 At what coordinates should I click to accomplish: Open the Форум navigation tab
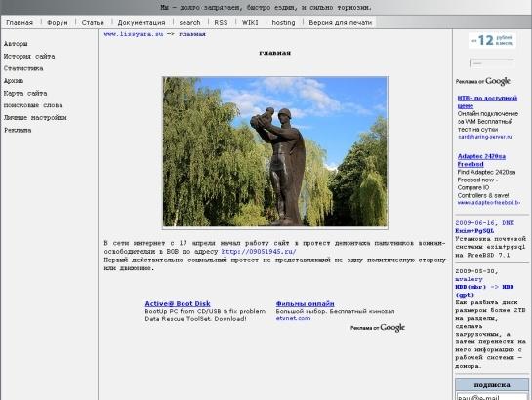(58, 22)
